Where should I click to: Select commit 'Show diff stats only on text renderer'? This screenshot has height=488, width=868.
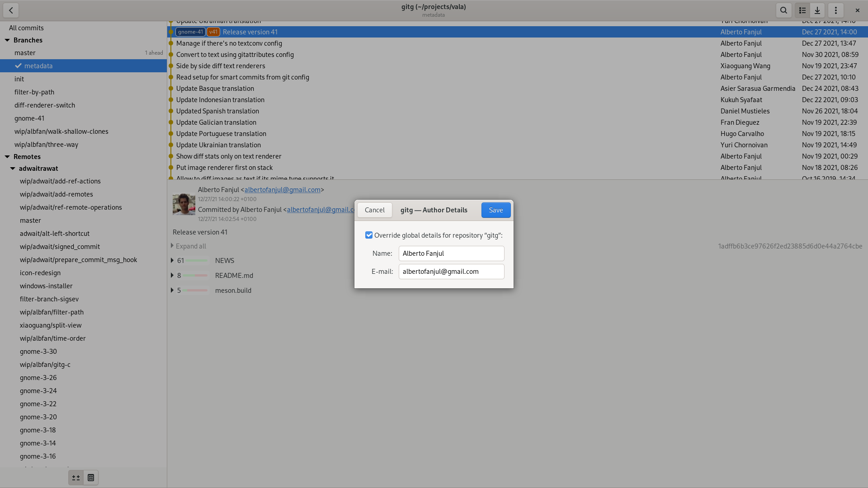tap(518, 156)
